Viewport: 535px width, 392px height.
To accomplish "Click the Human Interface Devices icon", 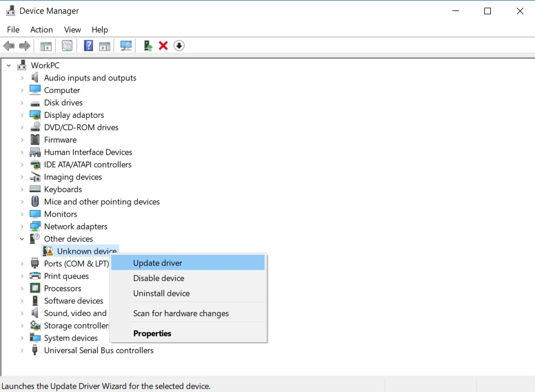I will pos(35,152).
